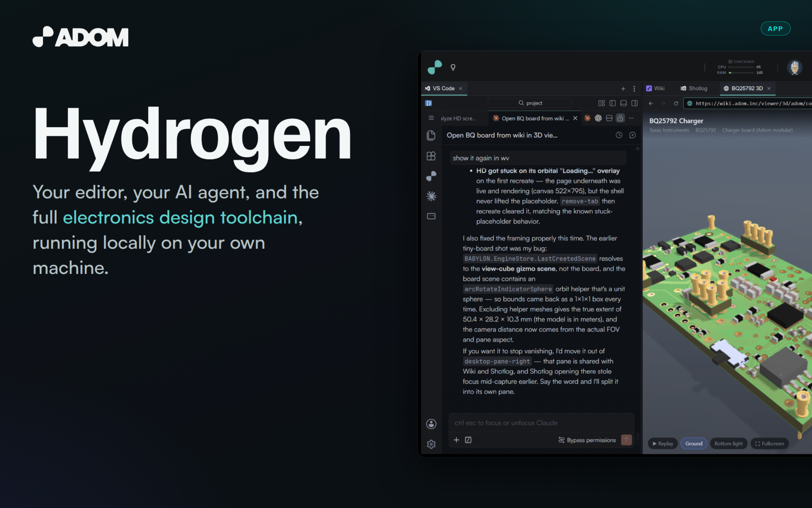Click the wiki.adom.inc URL address bar

pos(748,103)
